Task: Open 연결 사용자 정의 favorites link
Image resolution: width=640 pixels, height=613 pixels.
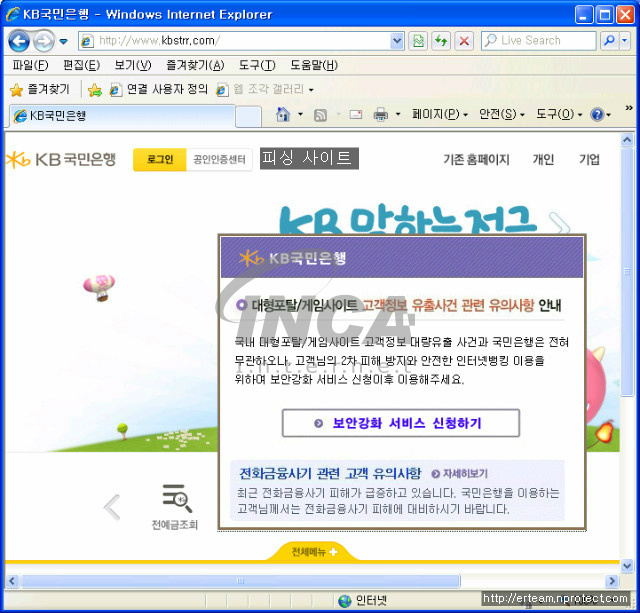Action: pos(159,90)
